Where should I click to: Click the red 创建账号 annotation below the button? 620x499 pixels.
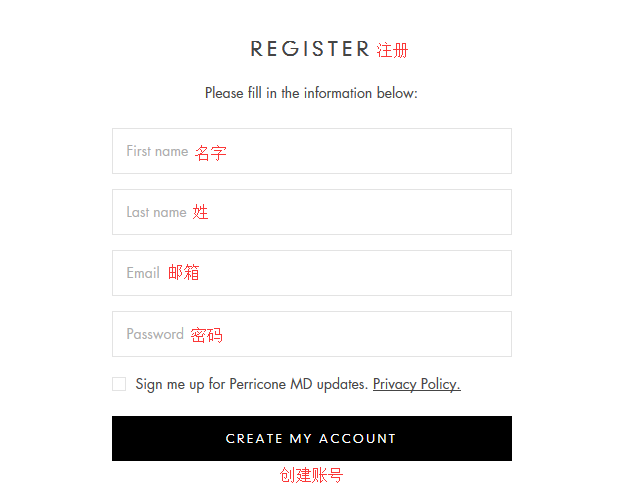[311, 476]
